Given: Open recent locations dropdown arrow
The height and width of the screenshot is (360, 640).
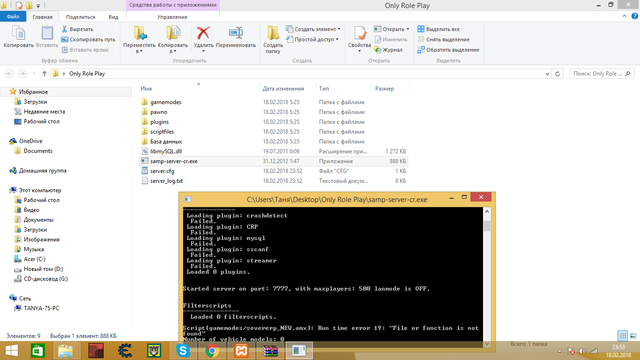Looking at the screenshot, I should (34, 73).
